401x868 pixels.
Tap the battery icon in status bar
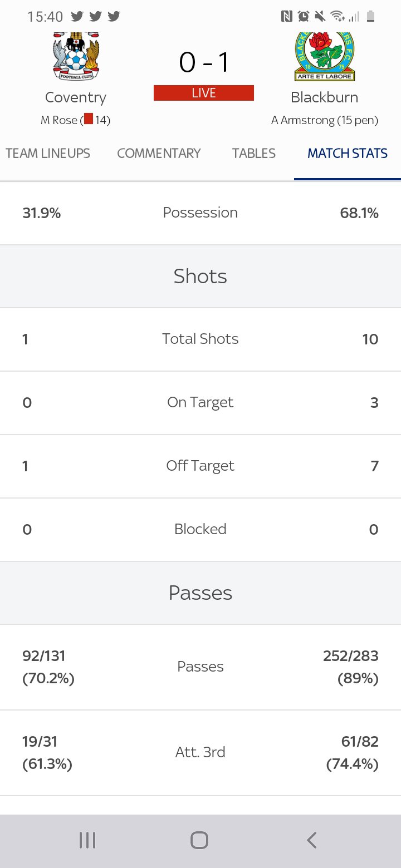371,16
